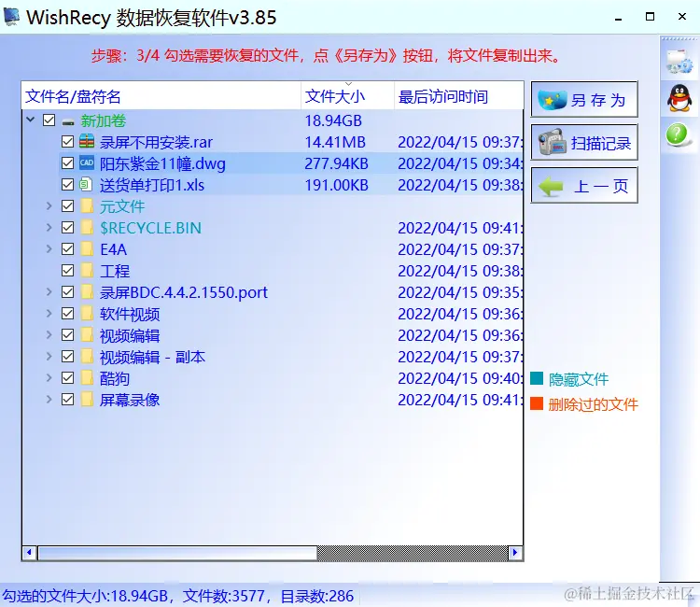Click status bar text 勾选的文件大小:18.94GB
This screenshot has width=700, height=607.
pos(85,596)
